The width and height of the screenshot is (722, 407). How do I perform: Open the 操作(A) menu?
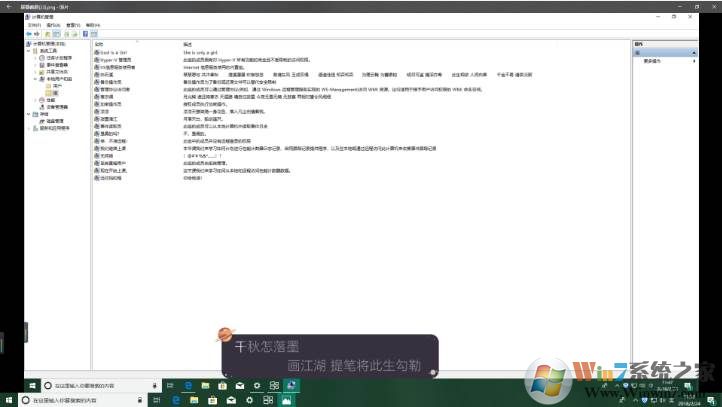[53, 25]
